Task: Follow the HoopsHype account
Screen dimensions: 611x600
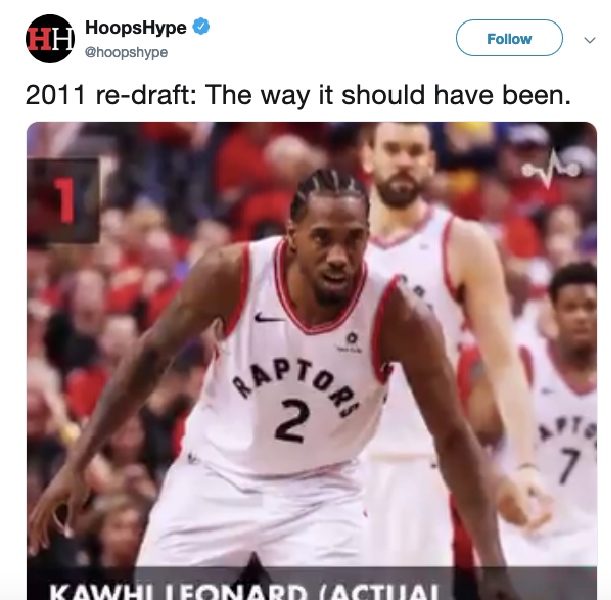Action: [509, 38]
